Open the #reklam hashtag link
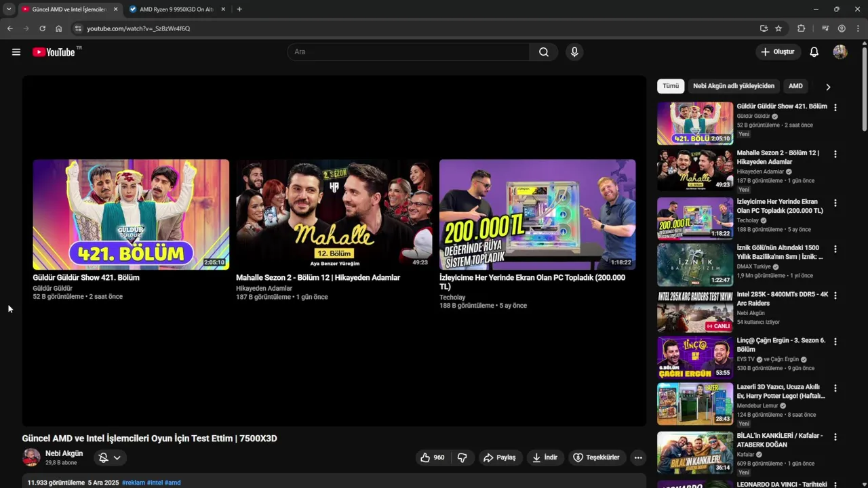 134,483
